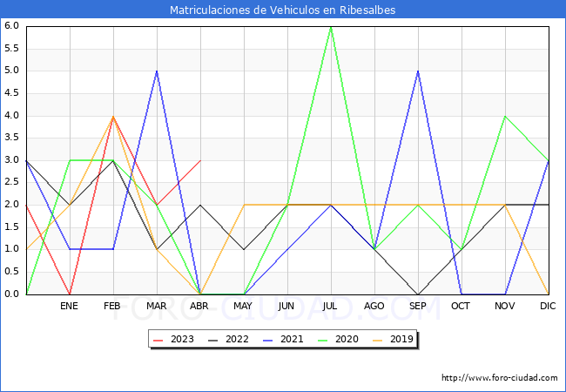Click the OCT month label on the x-axis

click(461, 306)
